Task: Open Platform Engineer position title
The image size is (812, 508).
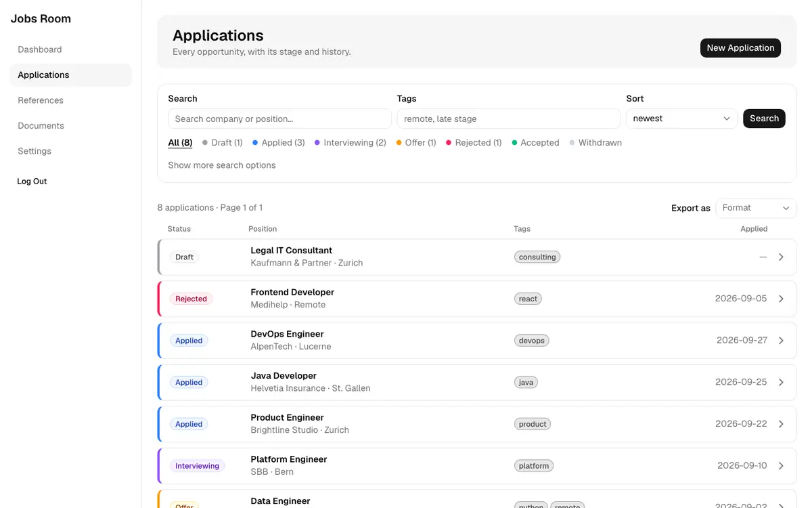Action: 288,459
